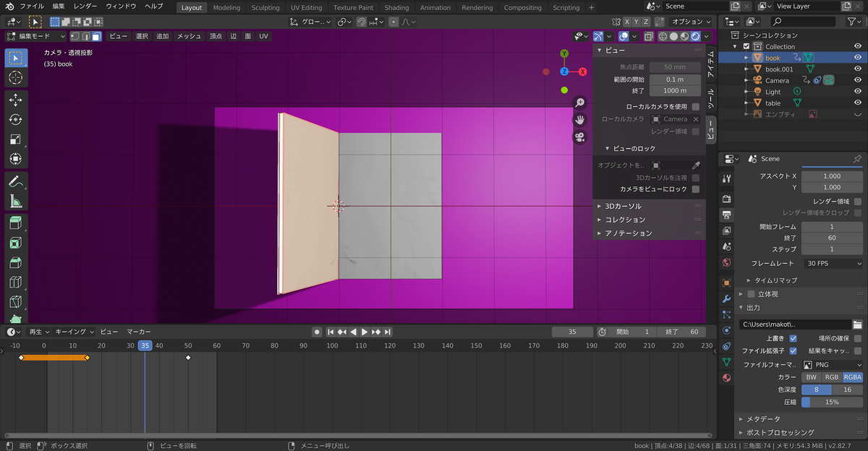This screenshot has width=868, height=451.
Task: Select the Rotate tool in the toolbar
Action: [x=16, y=119]
